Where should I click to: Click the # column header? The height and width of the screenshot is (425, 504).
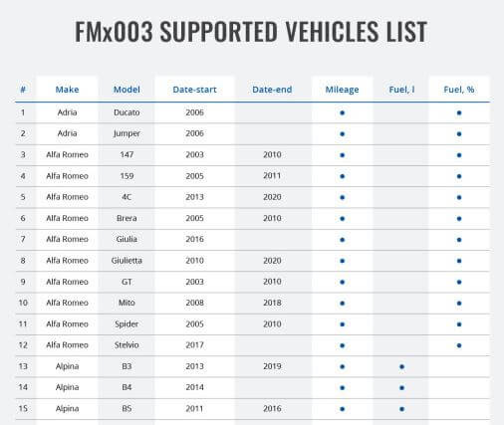23,90
